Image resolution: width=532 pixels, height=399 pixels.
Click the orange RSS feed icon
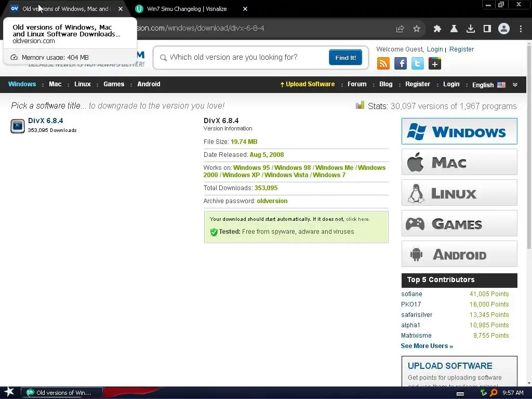click(383, 63)
